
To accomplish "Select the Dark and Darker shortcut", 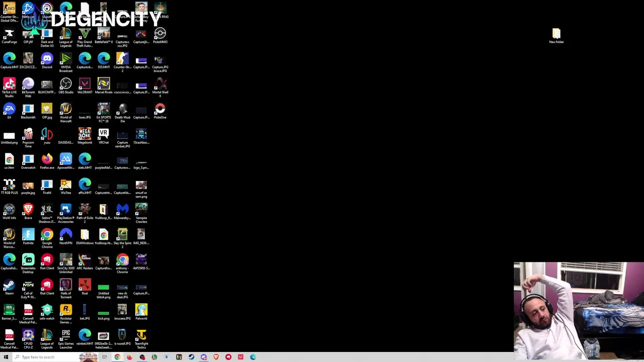I will 47,37.
